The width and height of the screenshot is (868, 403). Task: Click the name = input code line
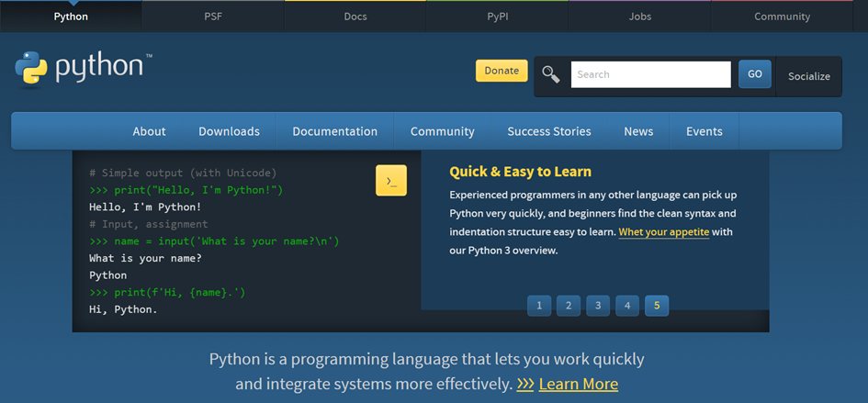(214, 241)
